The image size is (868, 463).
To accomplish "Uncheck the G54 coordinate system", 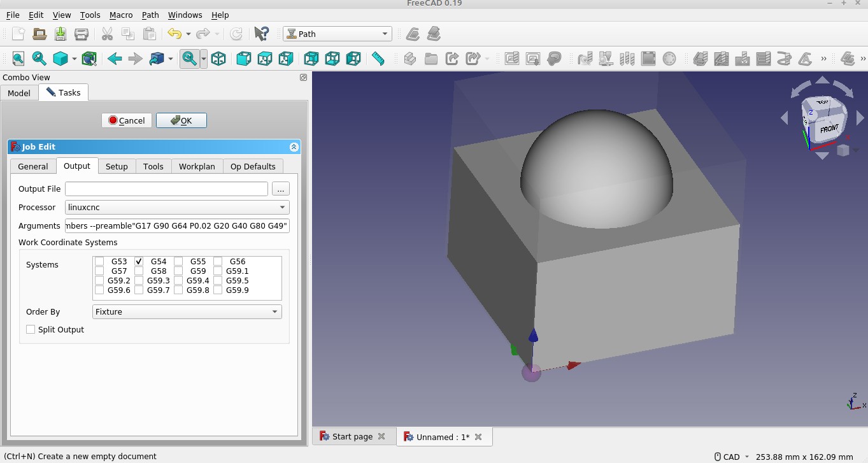I will (139, 262).
